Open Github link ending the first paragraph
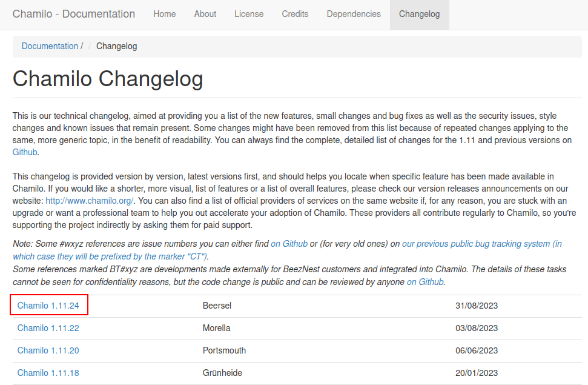The image size is (588, 385). (x=25, y=152)
